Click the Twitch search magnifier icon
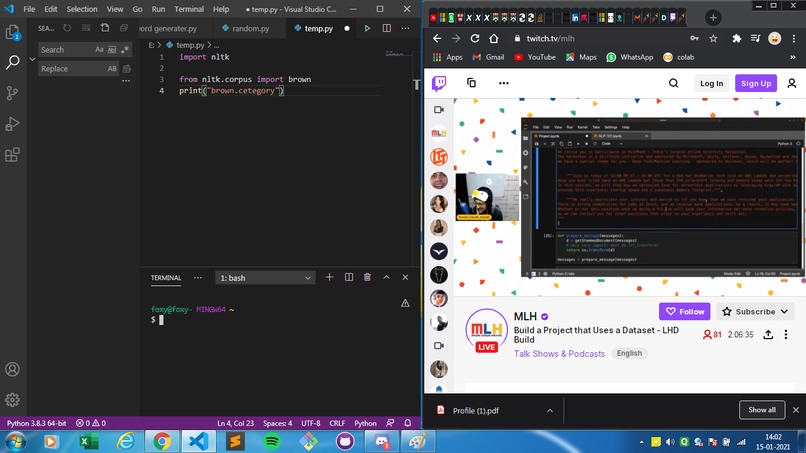 tap(673, 83)
